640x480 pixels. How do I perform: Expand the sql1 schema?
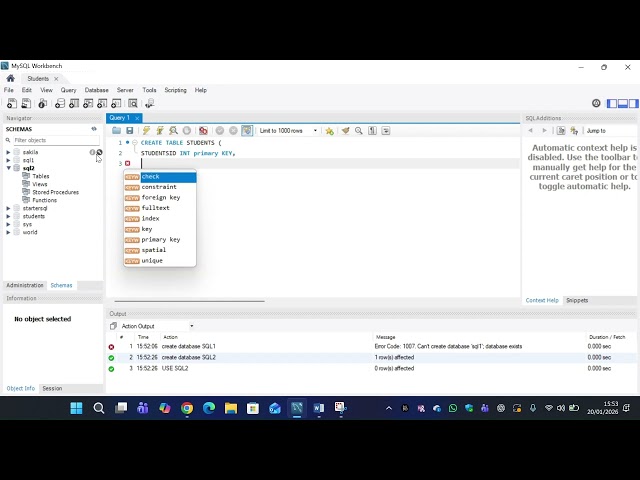point(8,160)
